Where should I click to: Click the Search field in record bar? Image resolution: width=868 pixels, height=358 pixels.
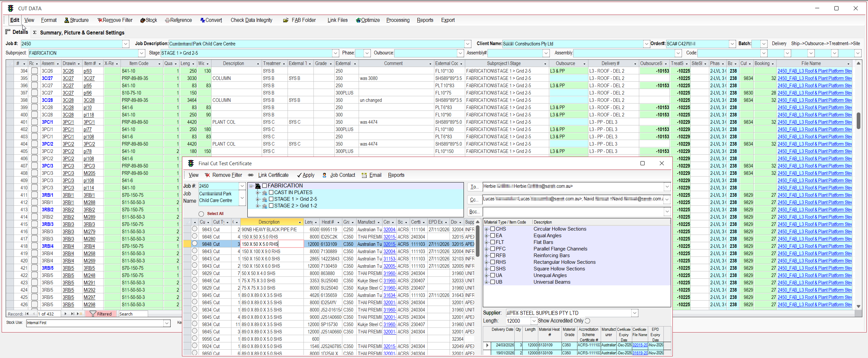133,314
